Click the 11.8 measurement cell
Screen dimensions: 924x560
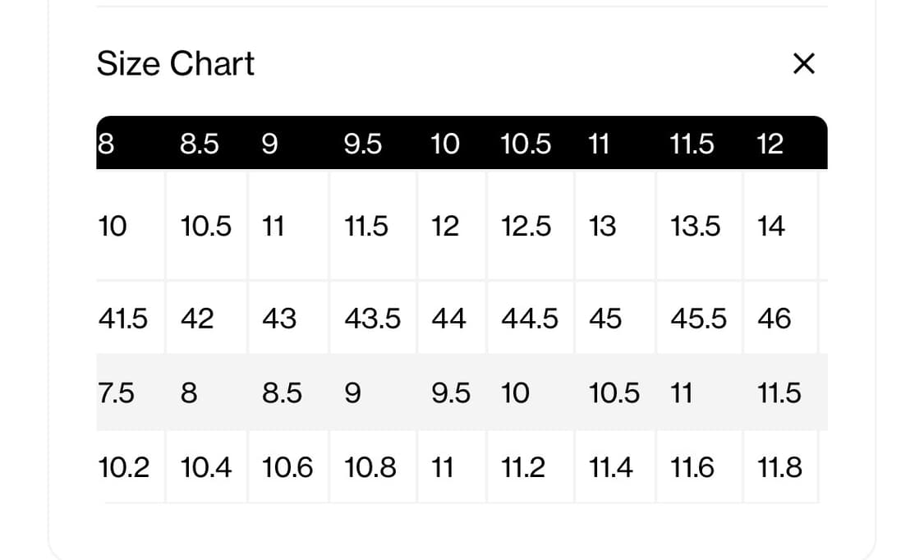(779, 467)
